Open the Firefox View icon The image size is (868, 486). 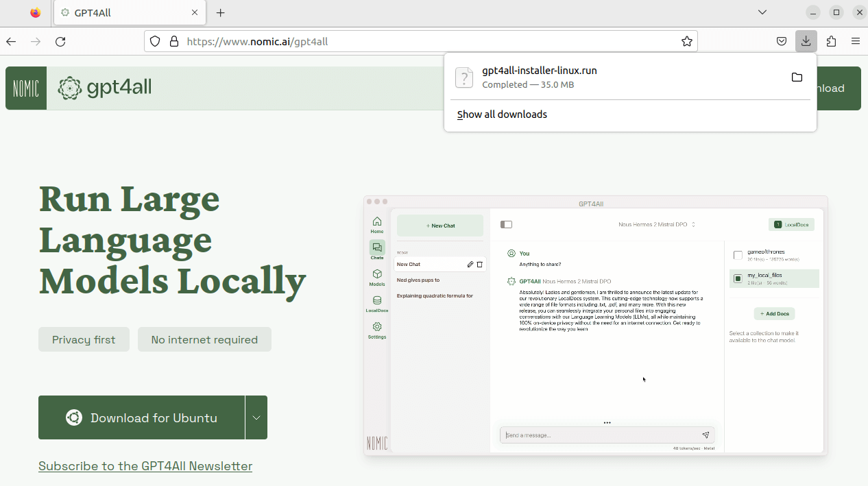pyautogui.click(x=36, y=13)
